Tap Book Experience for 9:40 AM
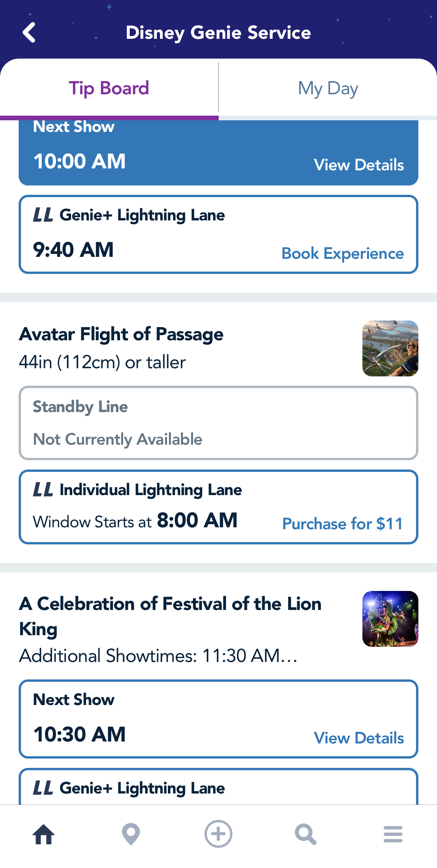Screen dimensions: 437x868 pyautogui.click(x=342, y=253)
